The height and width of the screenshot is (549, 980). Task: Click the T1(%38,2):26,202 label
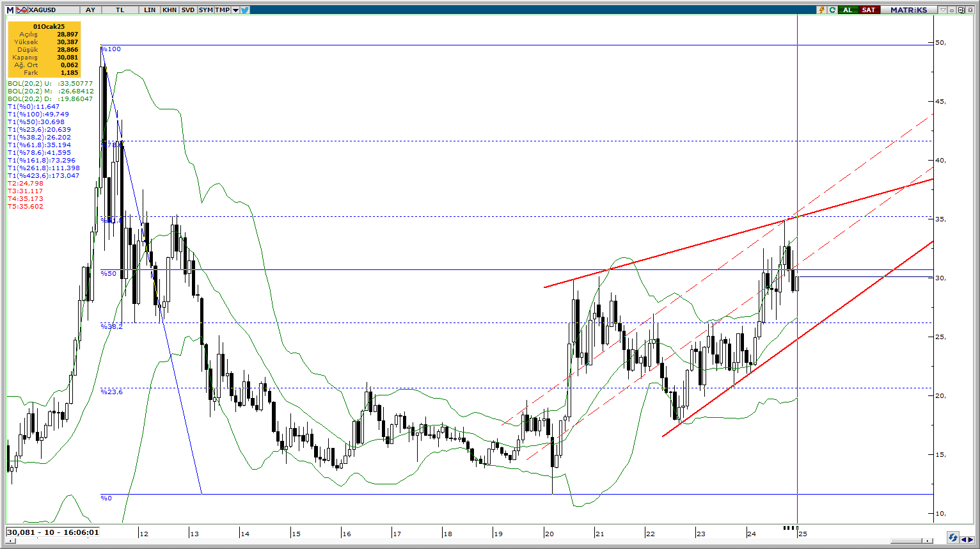pos(39,138)
